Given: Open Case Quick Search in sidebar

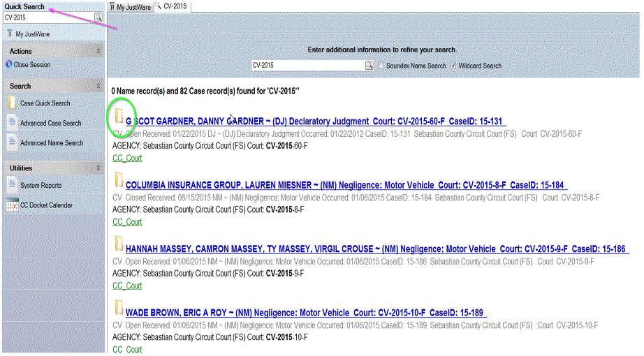Looking at the screenshot, I should pyautogui.click(x=45, y=103).
